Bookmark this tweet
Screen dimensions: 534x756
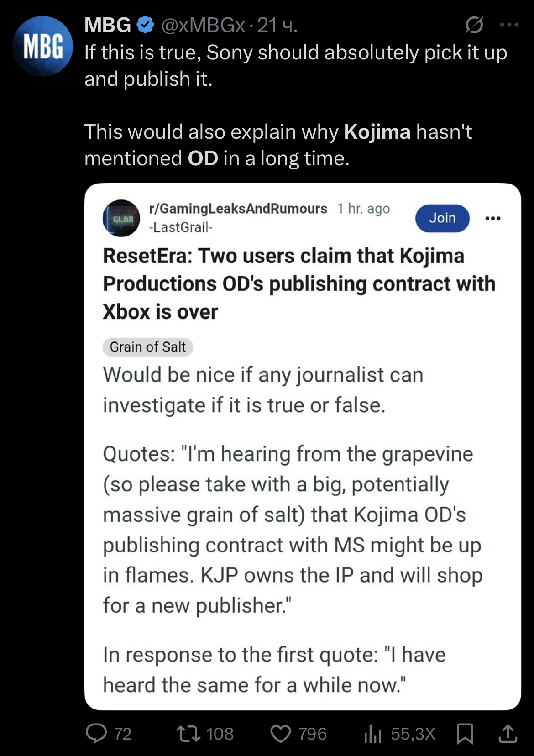tap(465, 734)
